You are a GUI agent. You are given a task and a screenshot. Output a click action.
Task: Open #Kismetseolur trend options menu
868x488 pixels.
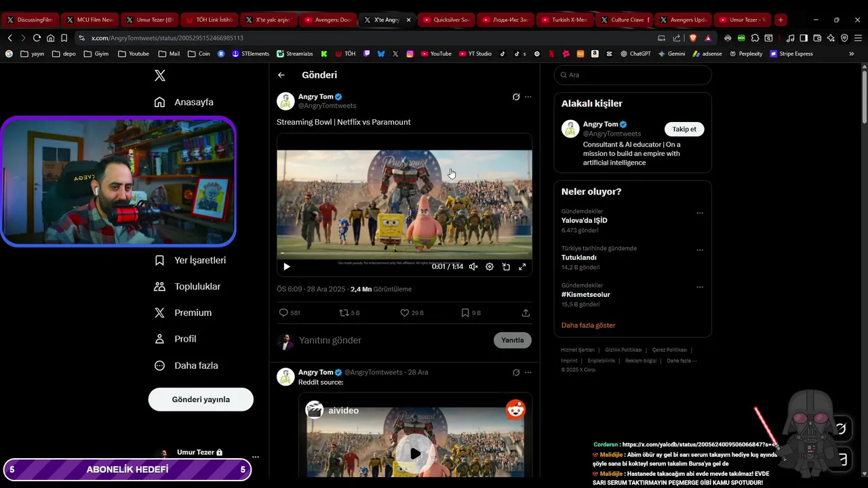700,287
